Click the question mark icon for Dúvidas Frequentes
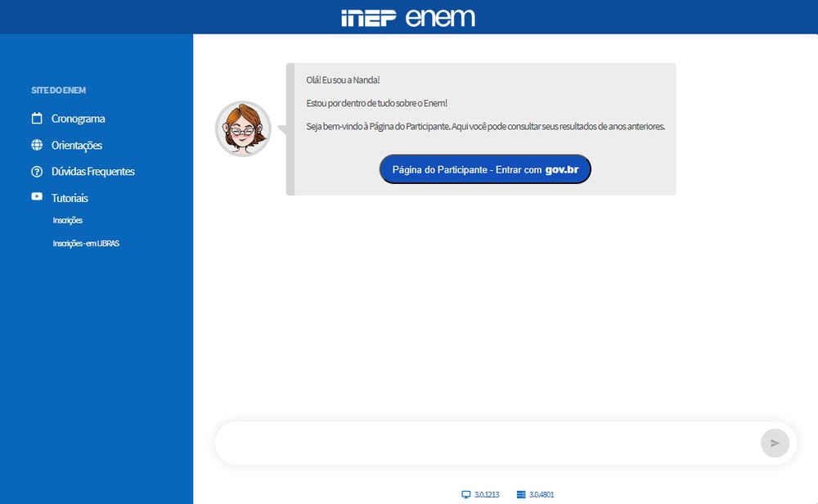Image resolution: width=818 pixels, height=504 pixels. click(x=37, y=172)
